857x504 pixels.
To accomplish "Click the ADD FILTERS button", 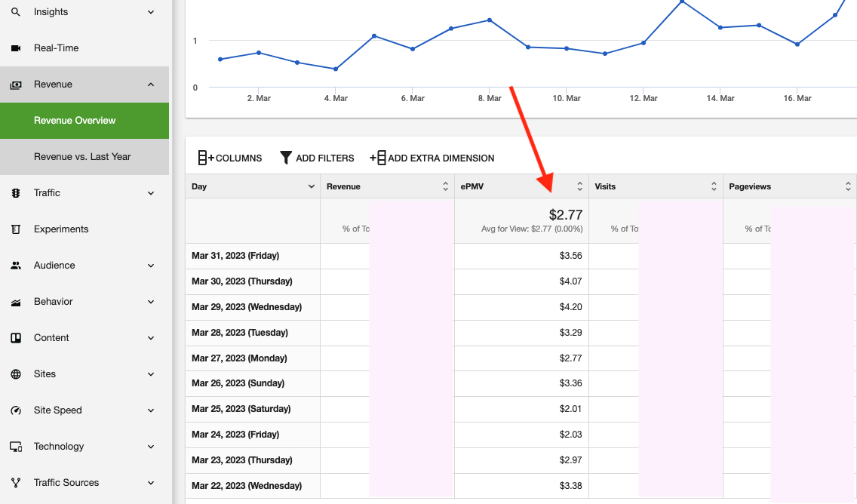I will tap(317, 158).
